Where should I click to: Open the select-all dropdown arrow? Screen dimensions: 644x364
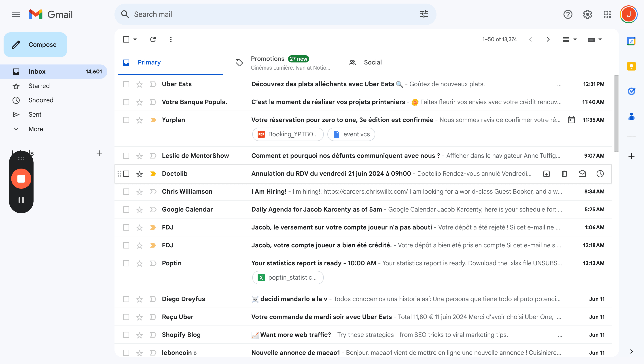[x=135, y=39]
